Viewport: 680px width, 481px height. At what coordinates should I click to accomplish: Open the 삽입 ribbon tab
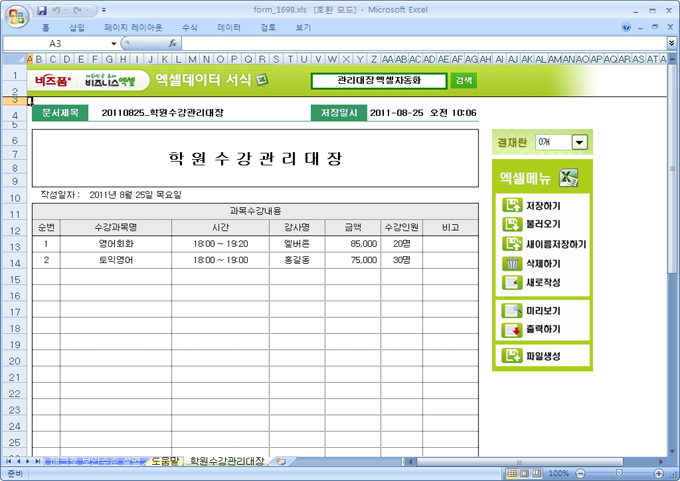[77, 28]
